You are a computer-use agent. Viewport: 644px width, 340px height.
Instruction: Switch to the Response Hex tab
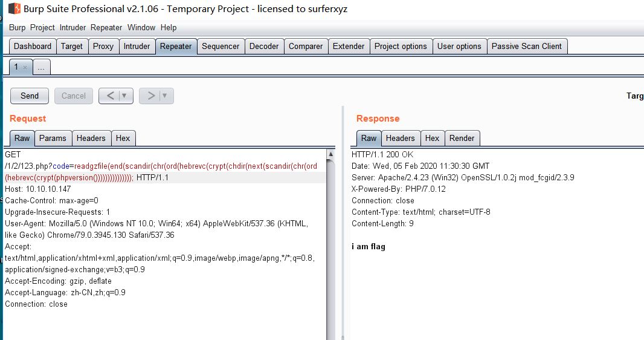(x=432, y=138)
